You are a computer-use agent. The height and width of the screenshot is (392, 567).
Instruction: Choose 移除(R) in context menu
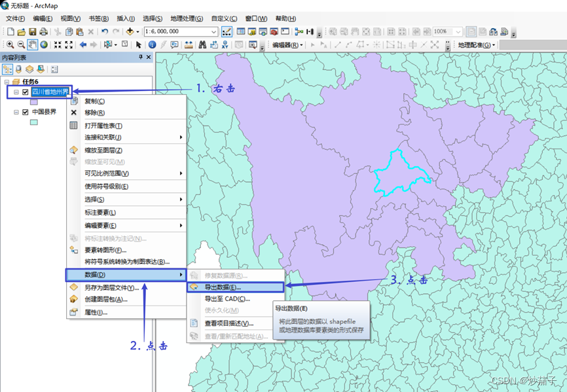click(x=126, y=113)
